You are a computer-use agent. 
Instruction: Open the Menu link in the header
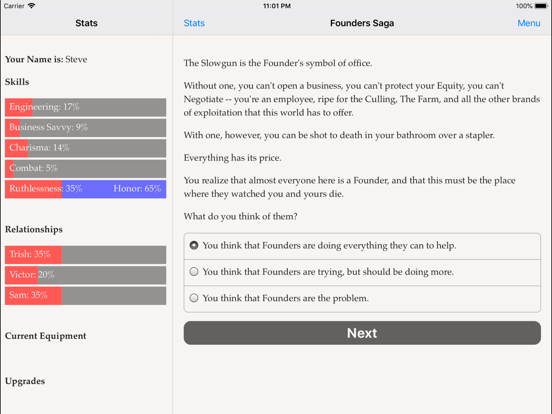point(528,23)
